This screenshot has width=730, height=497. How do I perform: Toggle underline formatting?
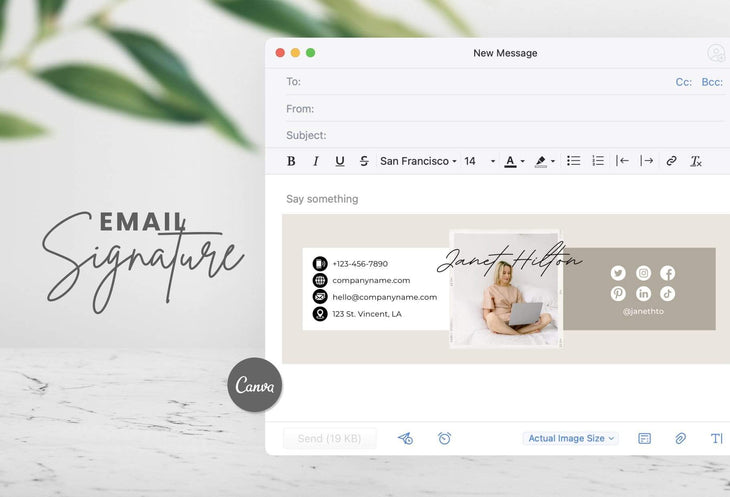(340, 161)
